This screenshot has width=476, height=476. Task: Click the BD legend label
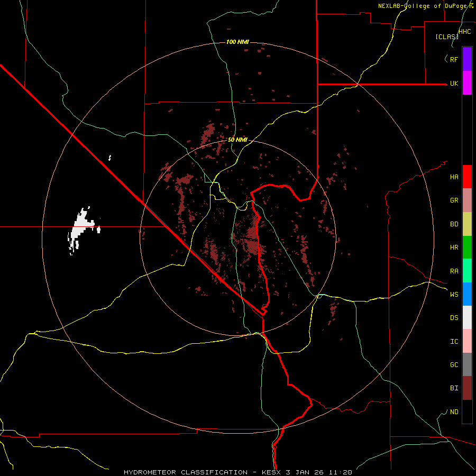(454, 224)
